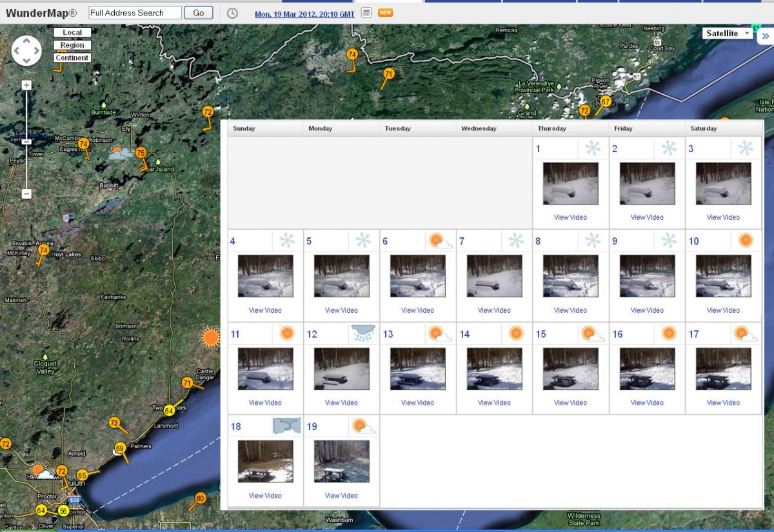Click the Wednesday column header

coord(479,128)
